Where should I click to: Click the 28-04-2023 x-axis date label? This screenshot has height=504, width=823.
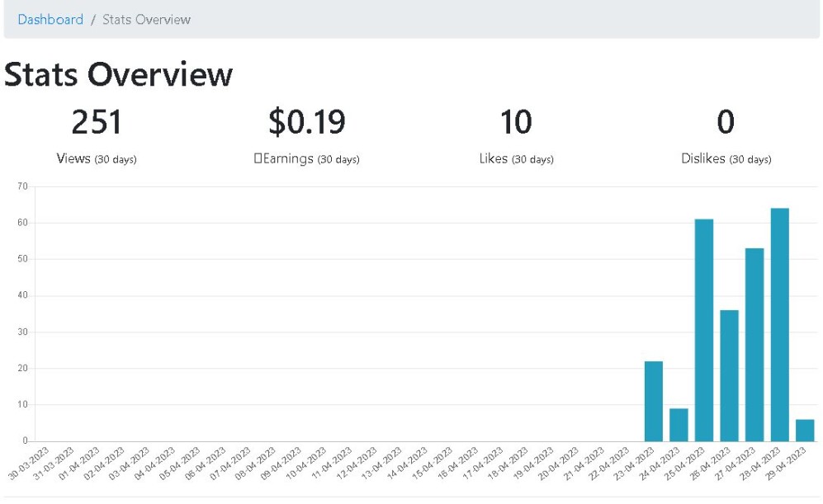tap(759, 464)
